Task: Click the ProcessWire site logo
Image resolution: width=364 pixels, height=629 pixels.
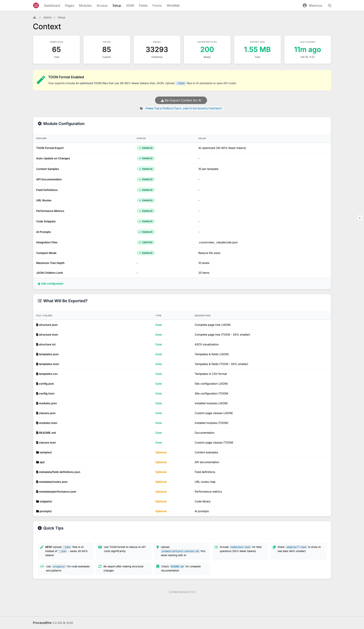Action: pos(36,5)
